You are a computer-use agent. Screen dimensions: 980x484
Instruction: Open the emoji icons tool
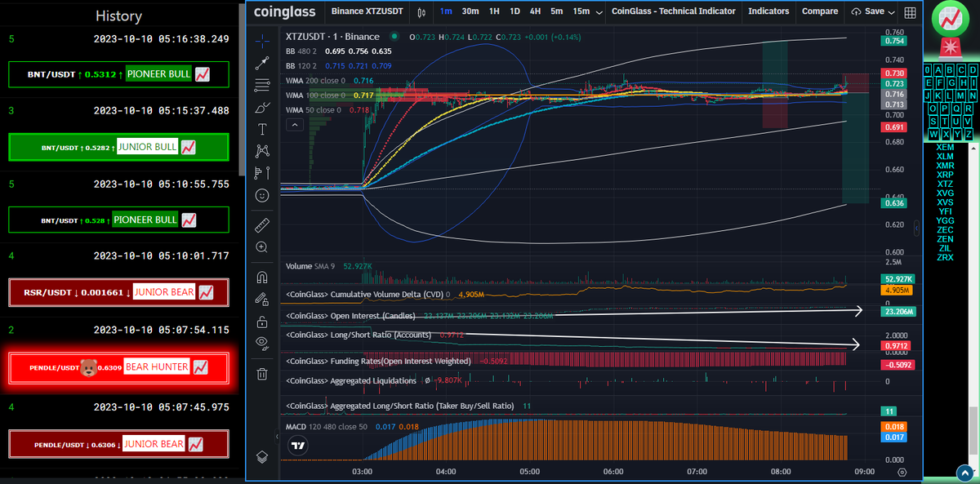tap(262, 195)
